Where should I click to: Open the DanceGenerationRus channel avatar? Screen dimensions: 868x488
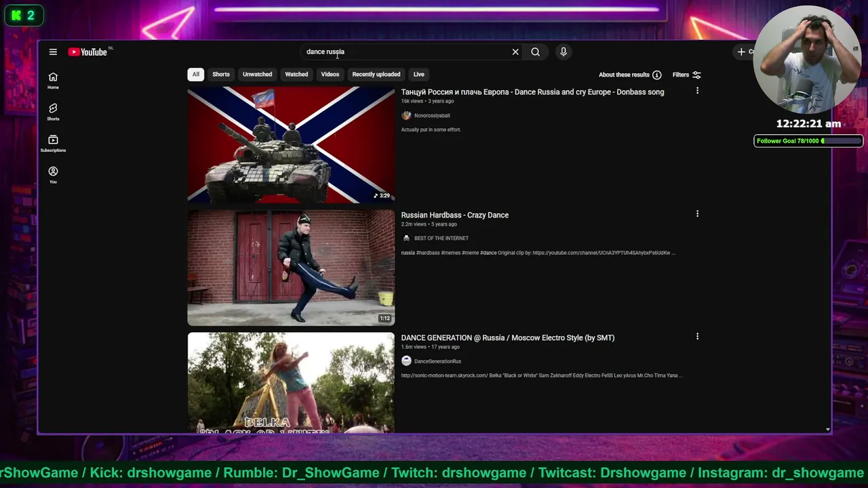[406, 361]
